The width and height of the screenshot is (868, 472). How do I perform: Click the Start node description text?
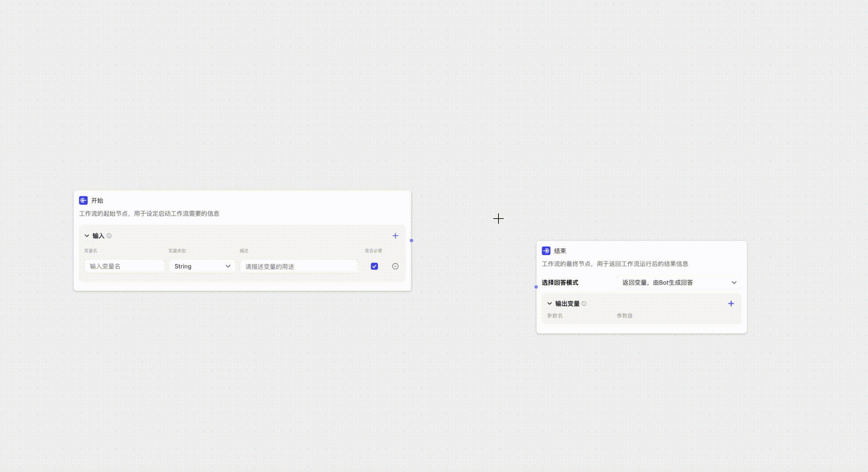coord(149,214)
